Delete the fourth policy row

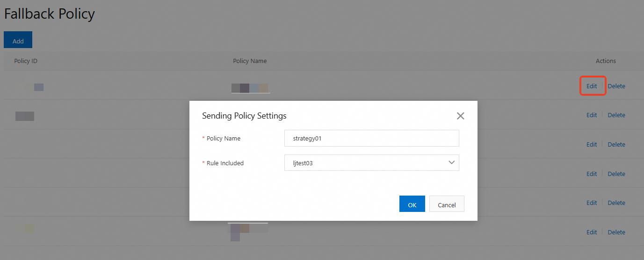click(x=616, y=174)
